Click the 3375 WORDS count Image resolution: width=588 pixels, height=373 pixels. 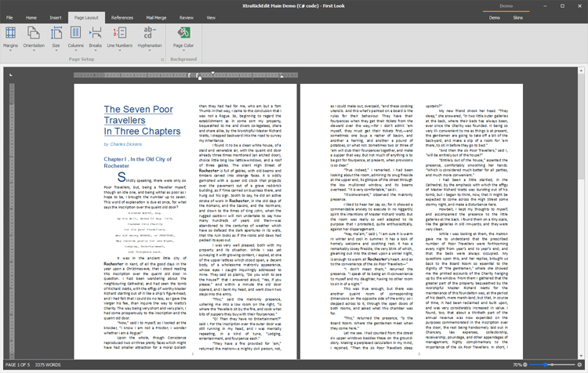pos(48,364)
